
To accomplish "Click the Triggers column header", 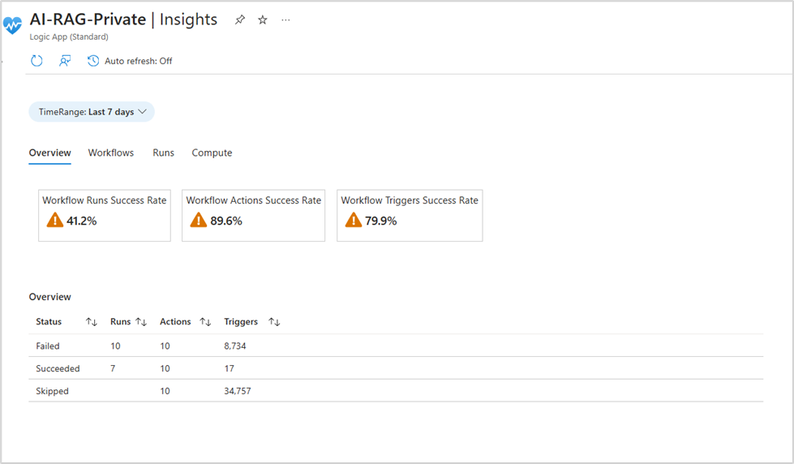I will 241,322.
